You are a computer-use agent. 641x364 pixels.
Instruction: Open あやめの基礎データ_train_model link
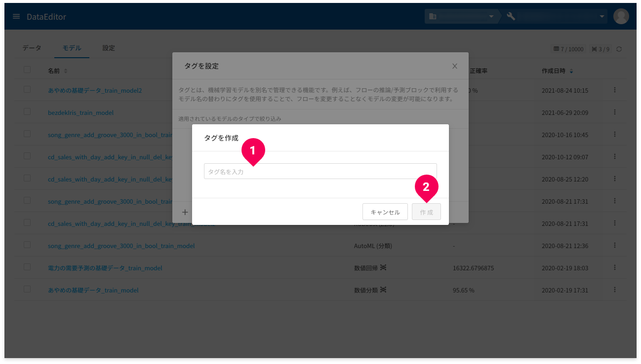(93, 290)
